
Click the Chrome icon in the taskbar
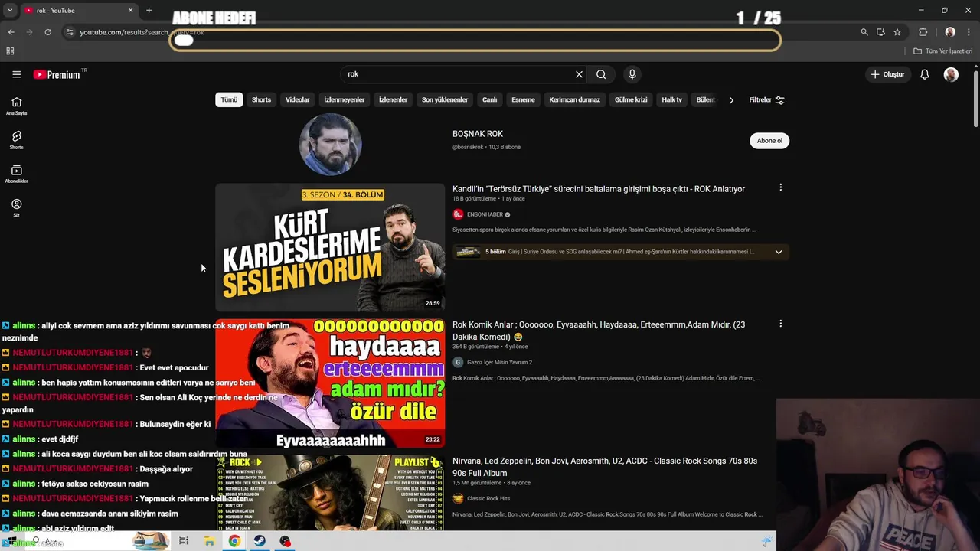tap(234, 541)
